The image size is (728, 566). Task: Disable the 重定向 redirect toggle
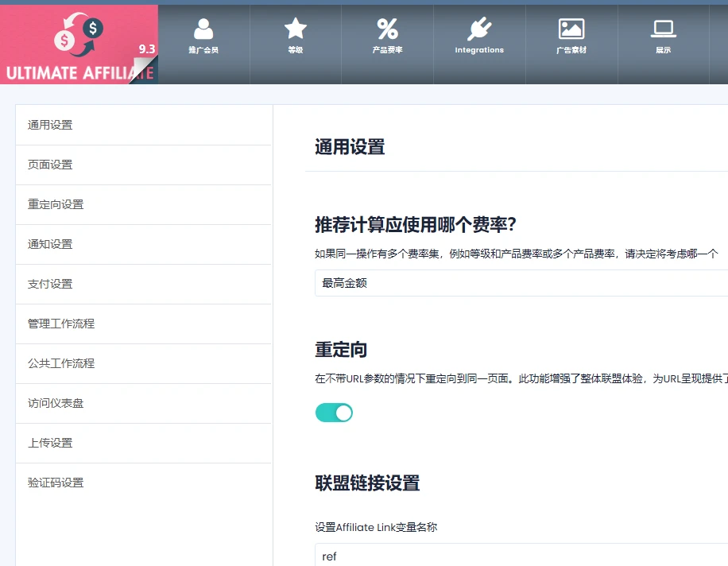pyautogui.click(x=334, y=412)
